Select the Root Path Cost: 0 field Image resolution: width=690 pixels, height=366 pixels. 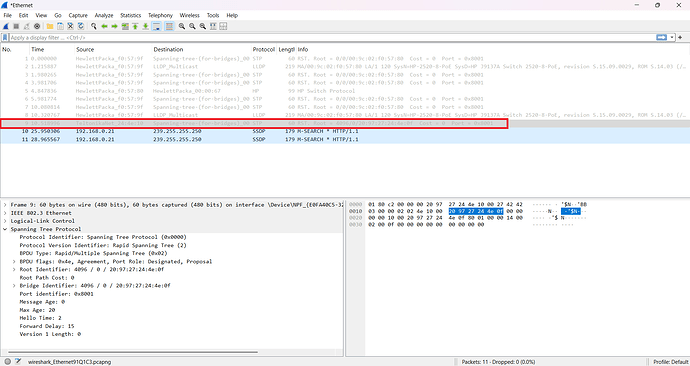tap(47, 278)
